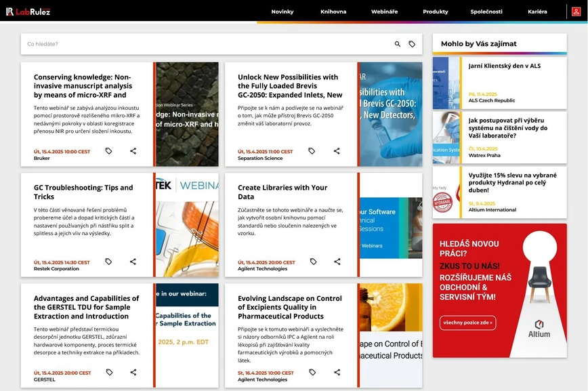Open the Webináře menu item
Screen dimensions: 588x391
[384, 11]
